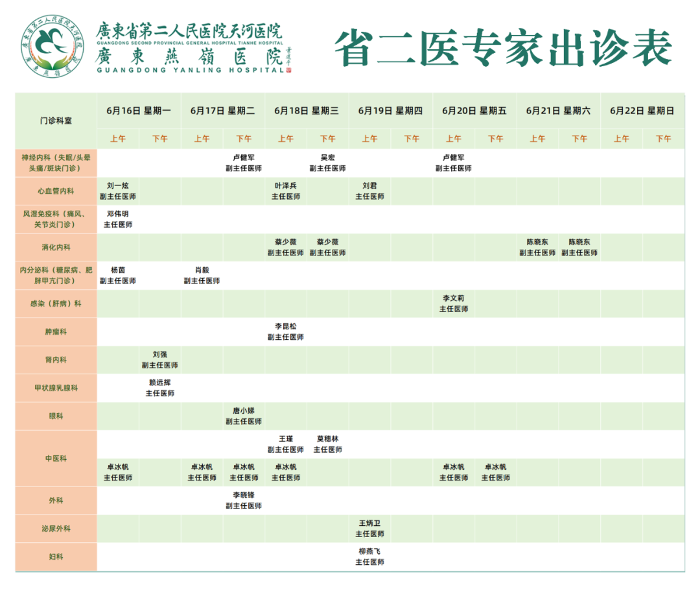
Task: Click doctor "刘君" in the 心血管内科 row
Action: click(x=369, y=186)
